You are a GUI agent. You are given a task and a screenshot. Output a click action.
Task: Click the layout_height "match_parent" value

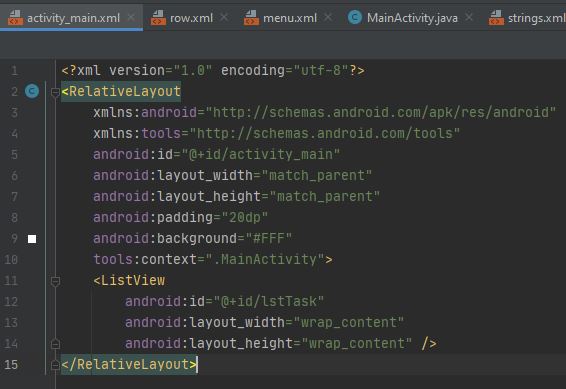click(325, 196)
